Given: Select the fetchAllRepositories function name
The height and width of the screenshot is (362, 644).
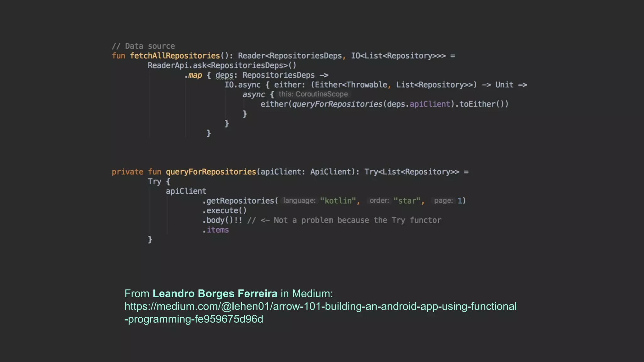Looking at the screenshot, I should (175, 56).
